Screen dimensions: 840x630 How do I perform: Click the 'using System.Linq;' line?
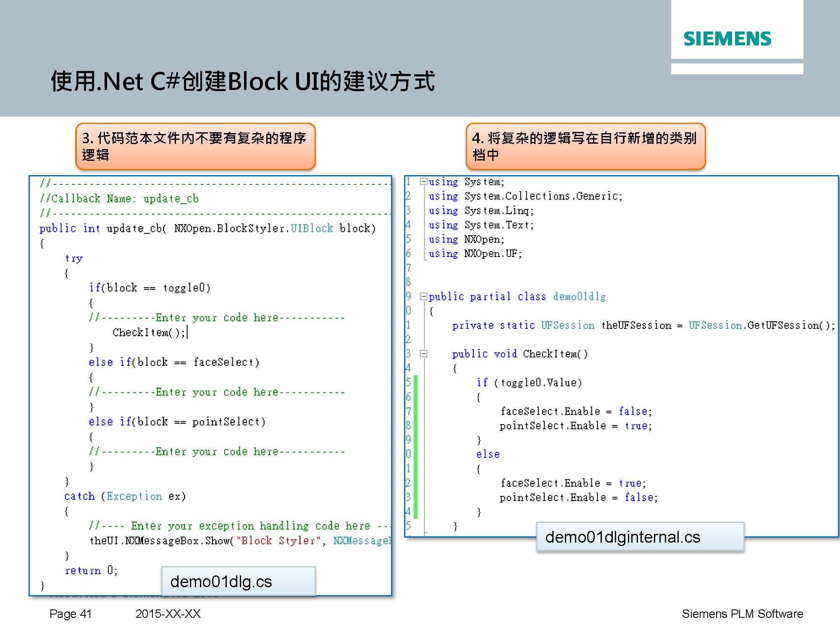[x=481, y=210]
